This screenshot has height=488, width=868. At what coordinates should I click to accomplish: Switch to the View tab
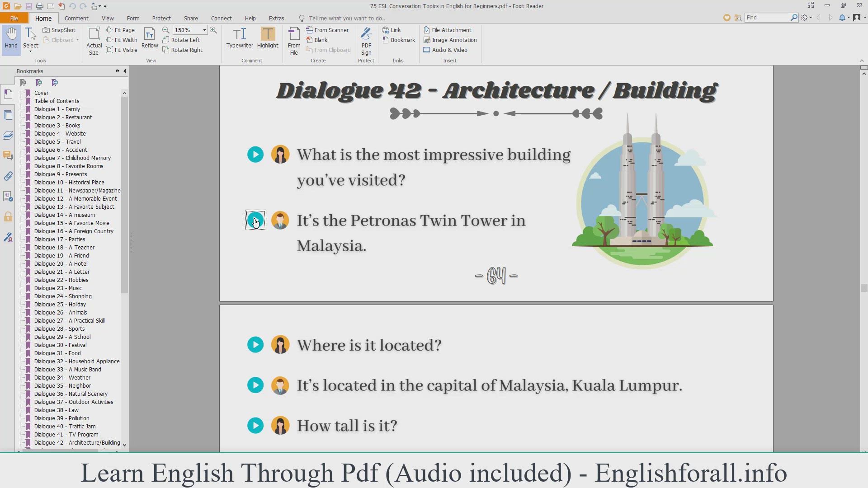(108, 18)
